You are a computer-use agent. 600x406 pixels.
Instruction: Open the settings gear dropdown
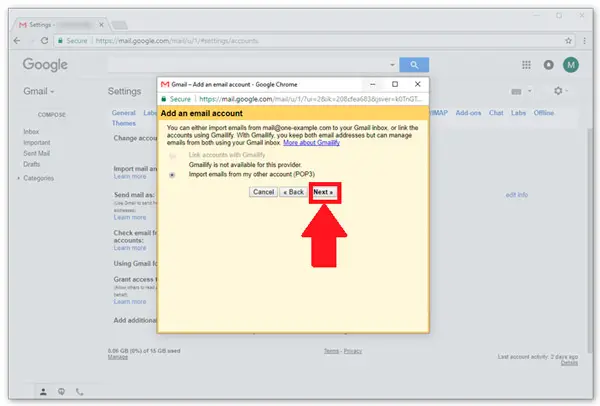point(561,91)
